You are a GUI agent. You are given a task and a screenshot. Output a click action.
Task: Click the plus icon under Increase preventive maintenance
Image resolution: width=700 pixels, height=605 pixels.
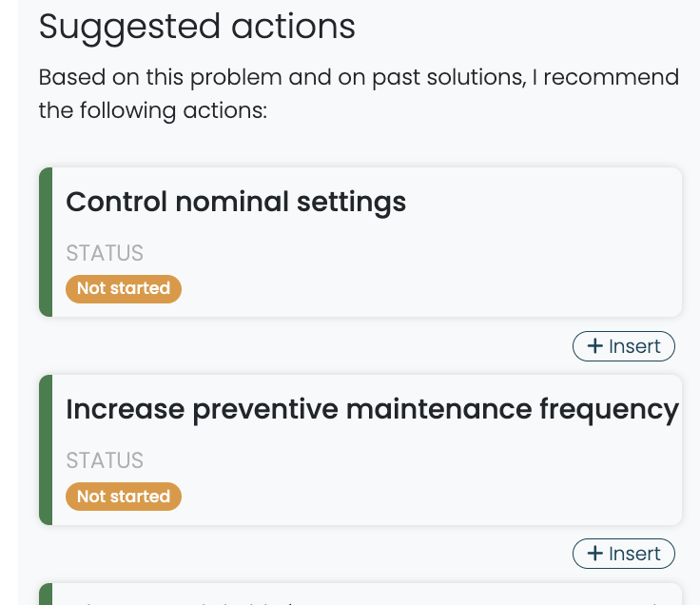point(595,554)
